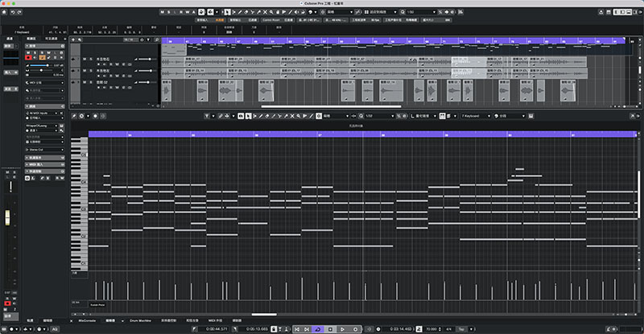This screenshot has width=644, height=334.
Task: Pick the Erase tool in the project toolbar
Action: [x=246, y=12]
